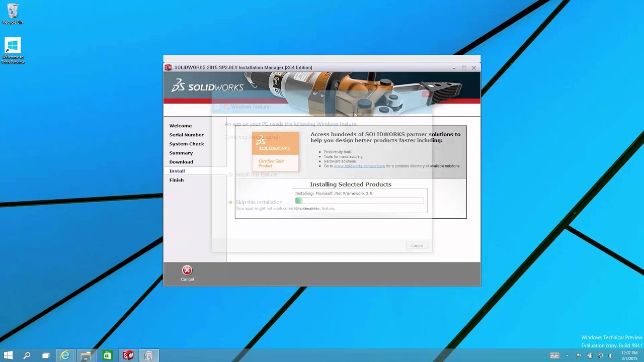This screenshot has height=362, width=644.
Task: Open Task View on the taskbar
Action: point(46,355)
